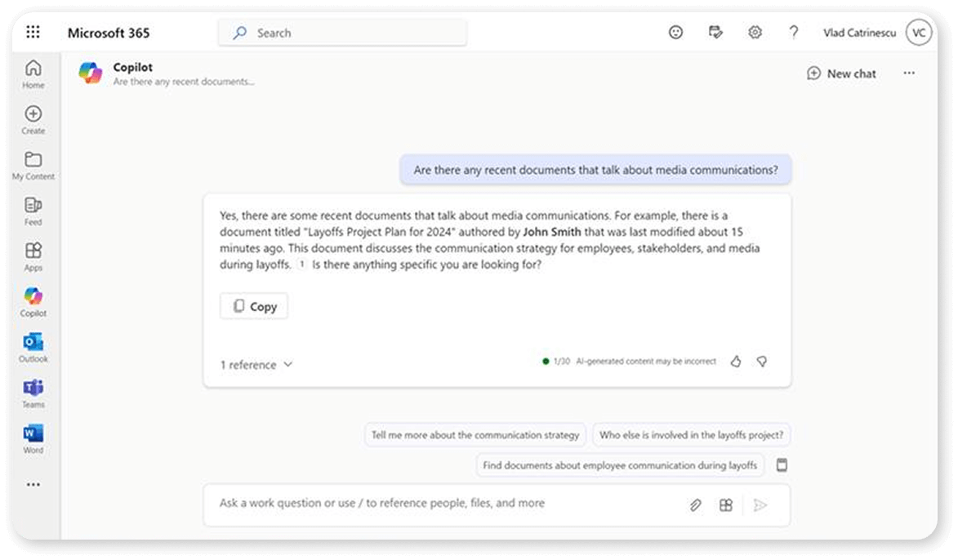The image size is (958, 560).
Task: Dislike the response with thumbs down
Action: 762,362
